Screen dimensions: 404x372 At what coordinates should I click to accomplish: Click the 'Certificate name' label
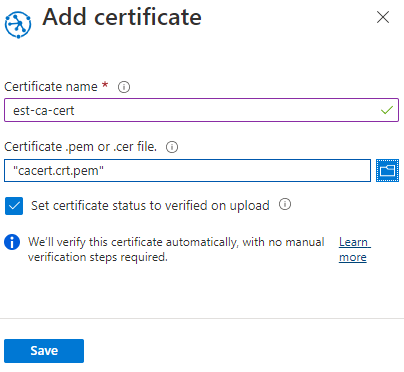51,87
